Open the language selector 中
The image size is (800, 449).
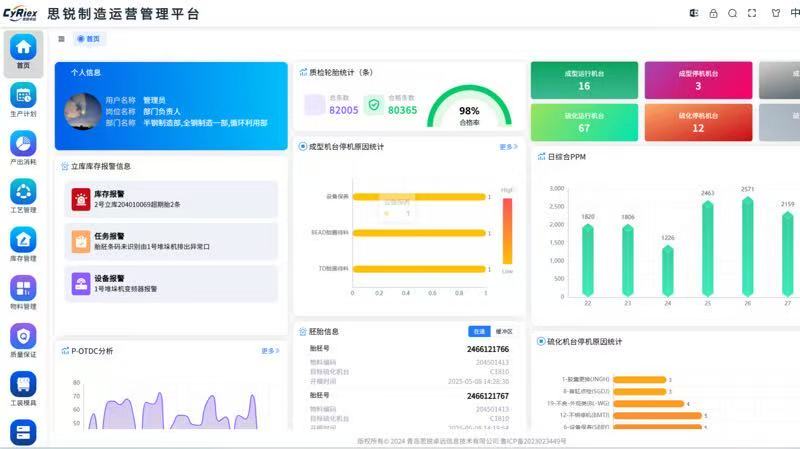coord(794,14)
